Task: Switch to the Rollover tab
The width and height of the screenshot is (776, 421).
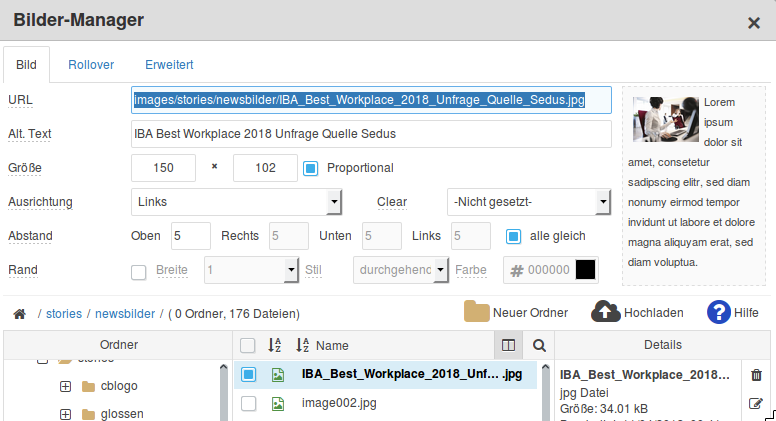Action: tap(91, 64)
